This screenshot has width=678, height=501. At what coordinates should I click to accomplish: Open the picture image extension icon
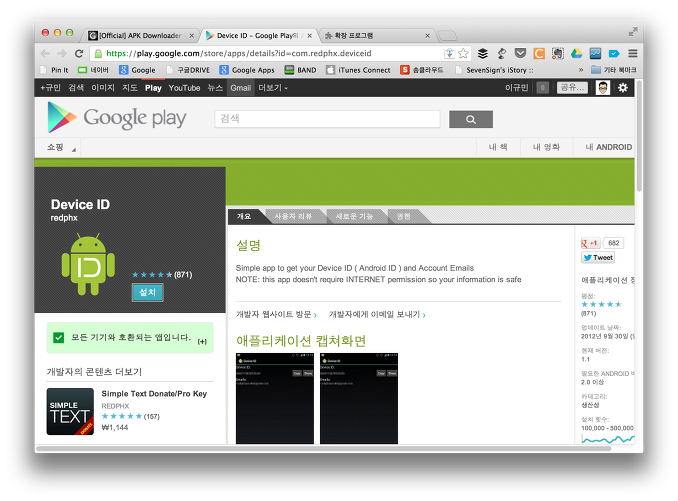595,53
